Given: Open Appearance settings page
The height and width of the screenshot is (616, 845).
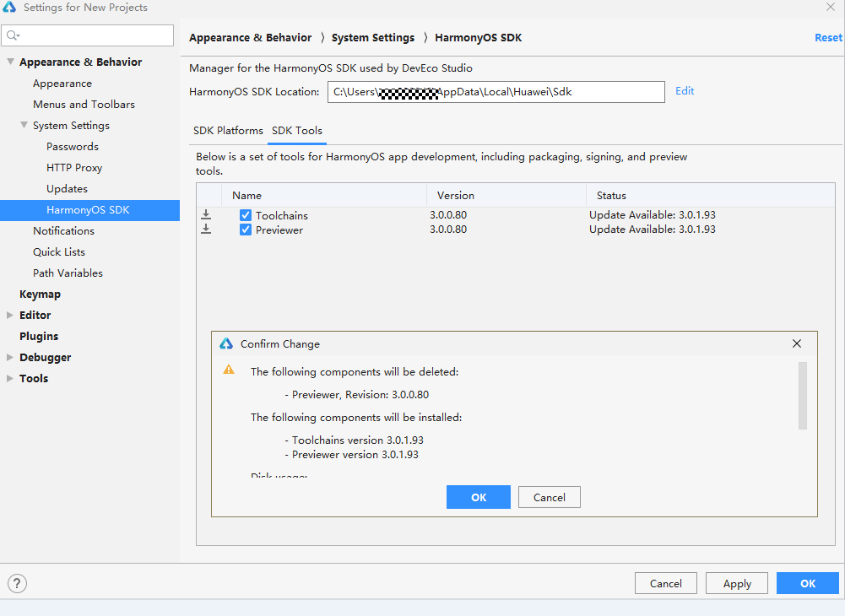Looking at the screenshot, I should pyautogui.click(x=62, y=84).
